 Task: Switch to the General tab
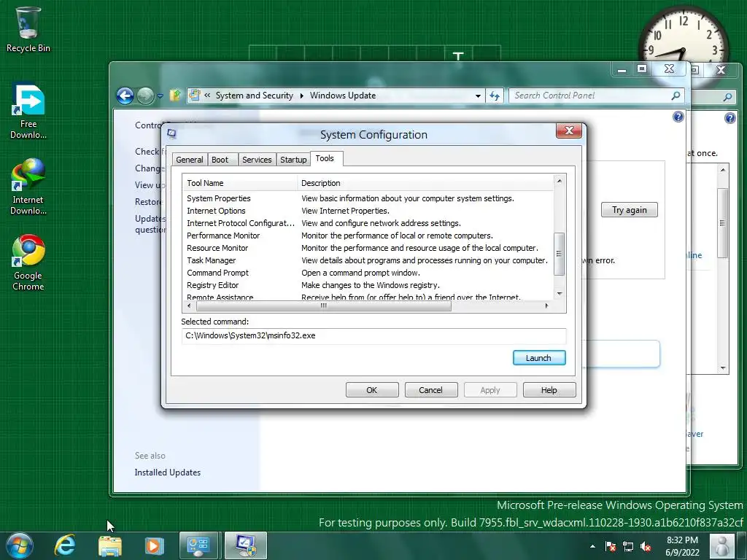(x=189, y=160)
